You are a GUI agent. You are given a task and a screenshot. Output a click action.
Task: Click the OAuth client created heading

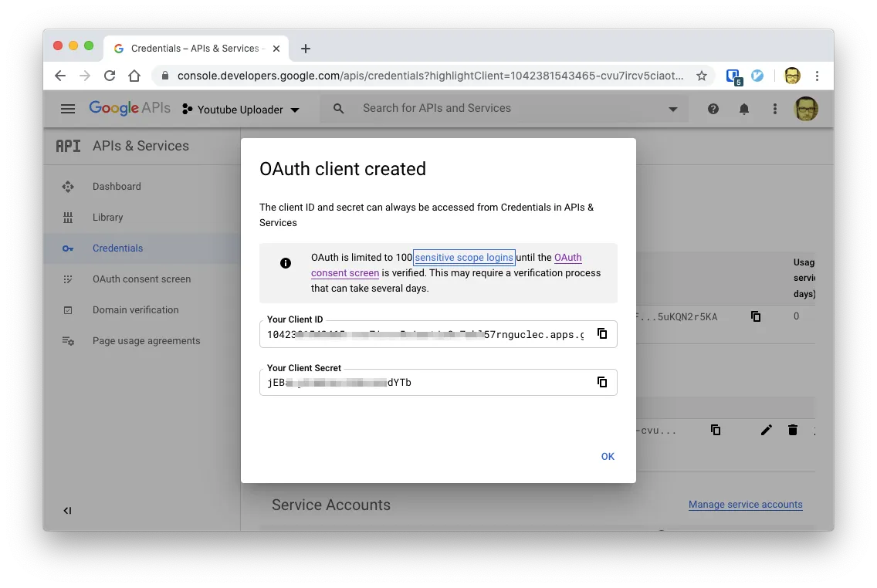click(343, 169)
